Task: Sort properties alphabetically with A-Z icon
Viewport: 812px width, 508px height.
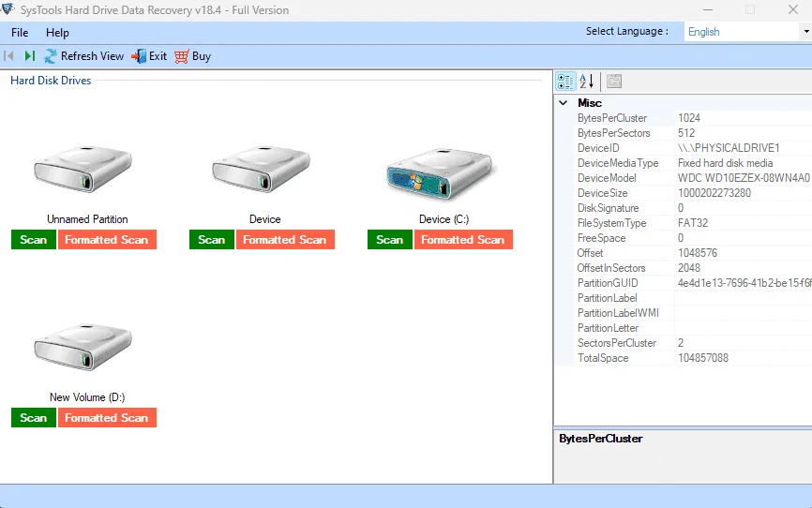Action: coord(587,82)
